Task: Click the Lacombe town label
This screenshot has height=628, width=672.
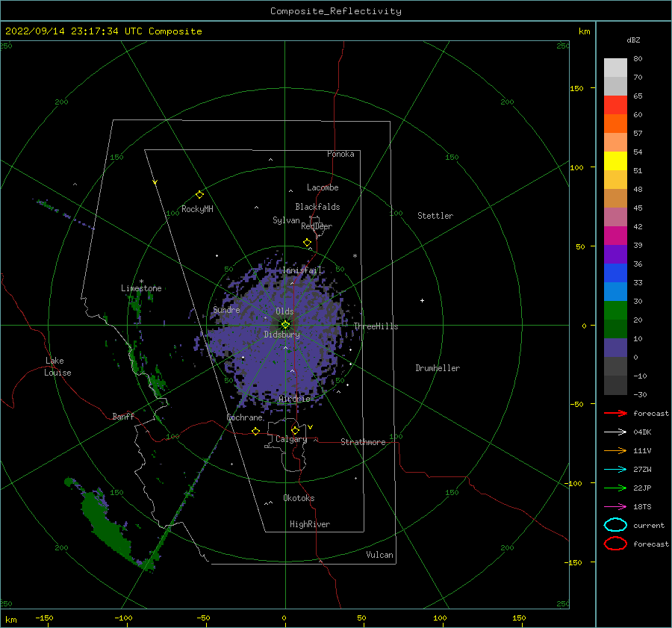Action: (x=323, y=187)
